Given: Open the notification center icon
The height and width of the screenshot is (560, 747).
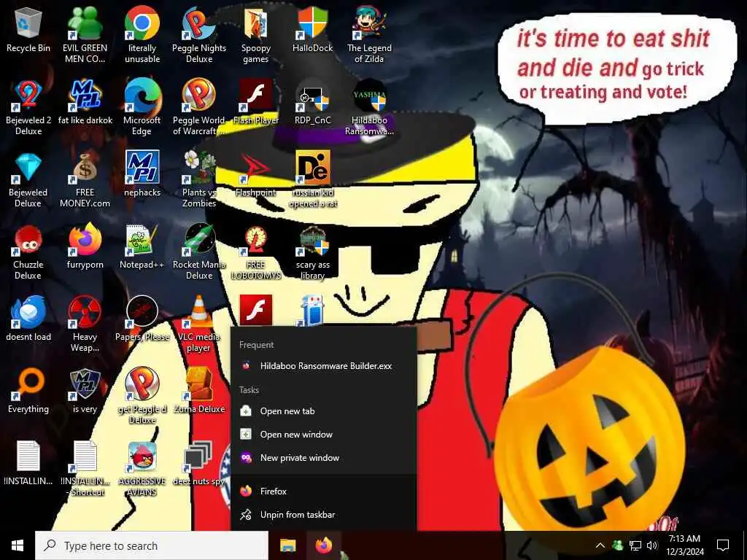Looking at the screenshot, I should coord(723,545).
